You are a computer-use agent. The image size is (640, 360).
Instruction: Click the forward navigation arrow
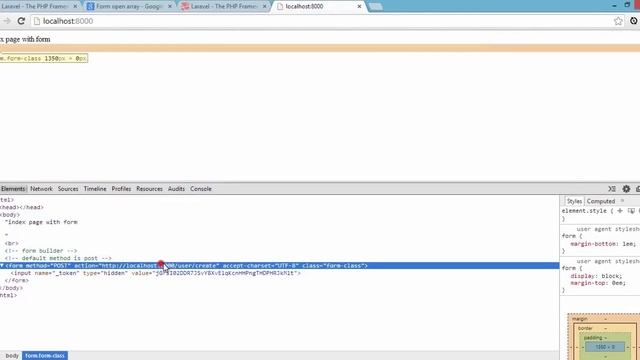click(x=7, y=21)
